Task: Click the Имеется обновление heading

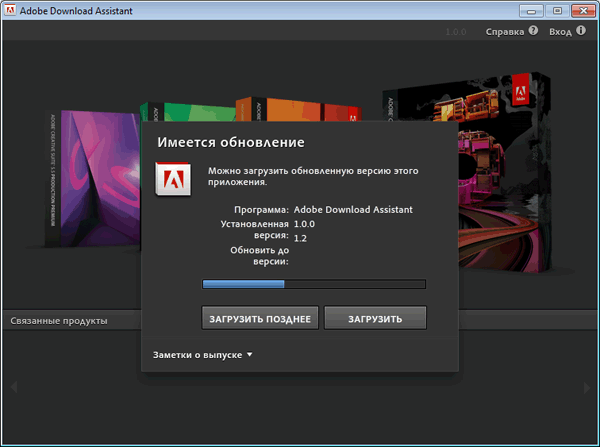Action: click(x=231, y=142)
